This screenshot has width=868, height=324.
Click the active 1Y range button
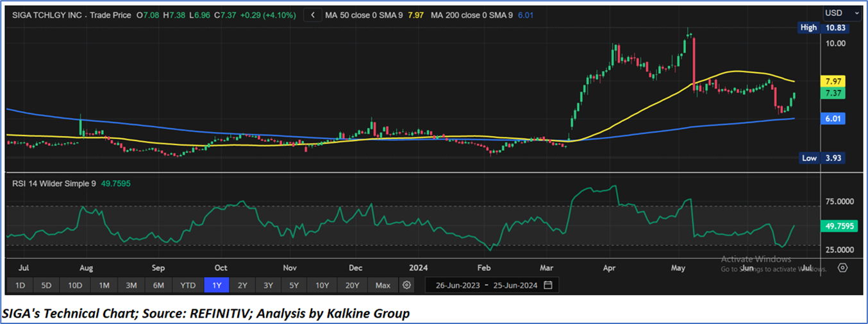pos(217,285)
